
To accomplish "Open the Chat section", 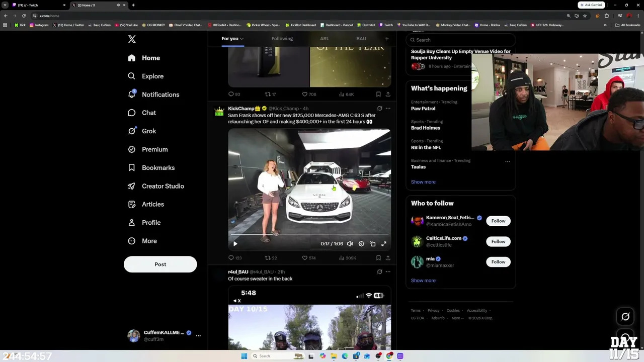I will (142, 113).
